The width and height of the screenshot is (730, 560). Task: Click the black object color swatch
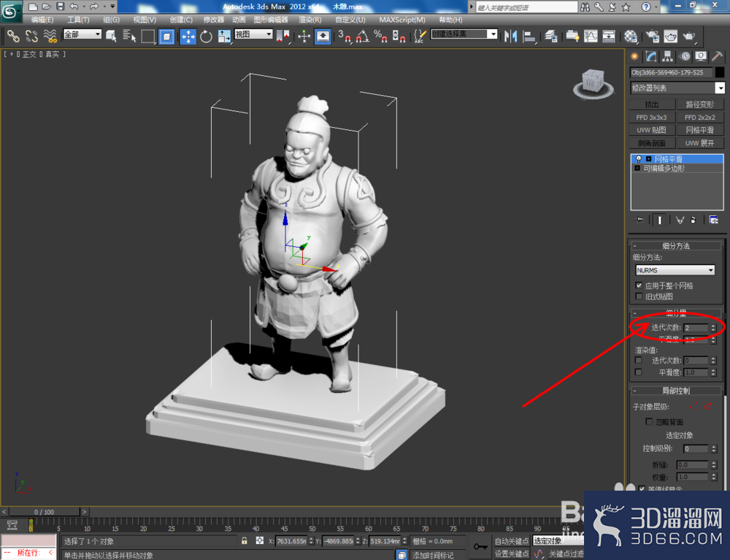(x=719, y=72)
